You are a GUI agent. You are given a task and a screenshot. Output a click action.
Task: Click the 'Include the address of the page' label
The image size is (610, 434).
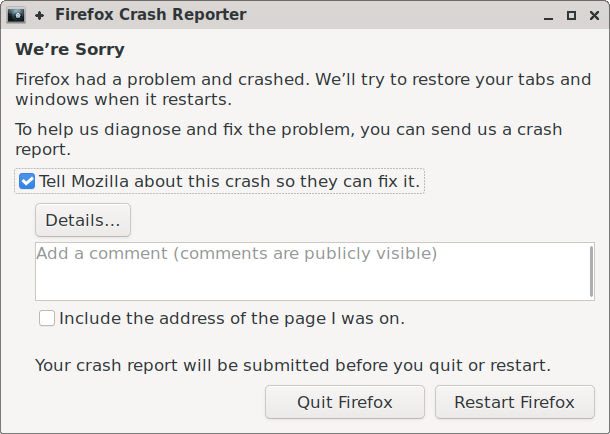coord(231,318)
